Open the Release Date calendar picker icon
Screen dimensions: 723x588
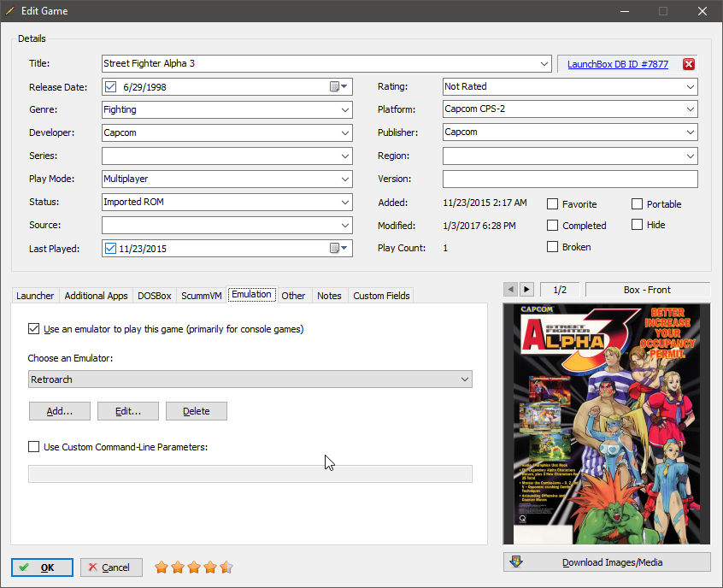pos(338,86)
